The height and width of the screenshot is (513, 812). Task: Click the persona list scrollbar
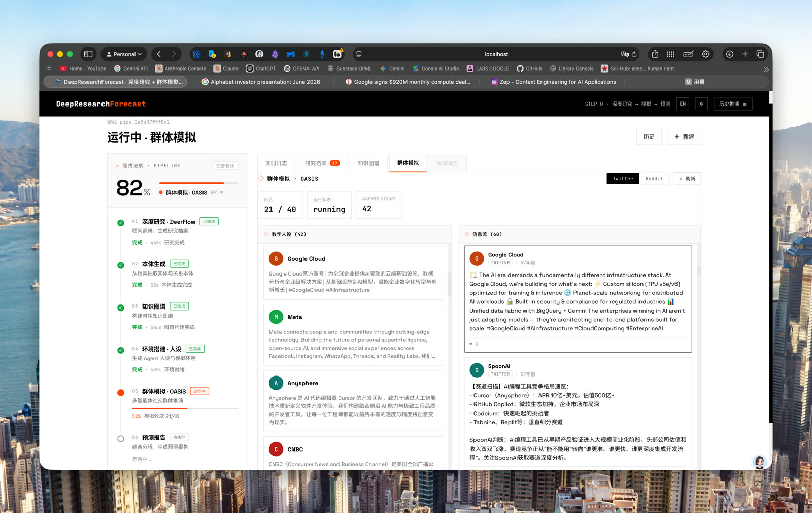[x=450, y=284]
